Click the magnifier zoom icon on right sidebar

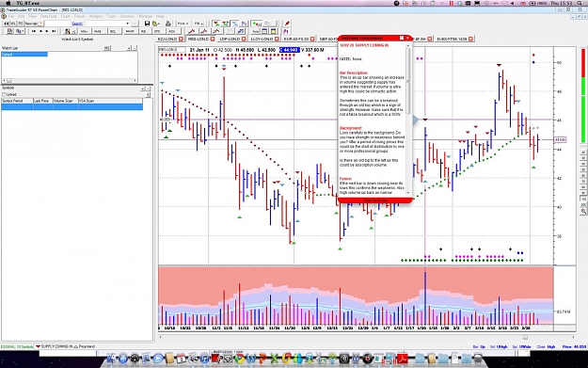pos(583,212)
